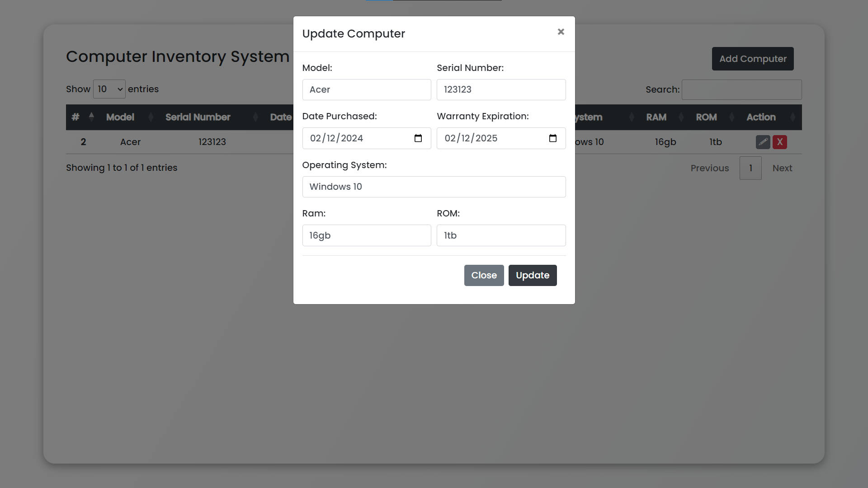This screenshot has height=488, width=868.
Task: Sort table by RAM column header
Action: coord(656,117)
